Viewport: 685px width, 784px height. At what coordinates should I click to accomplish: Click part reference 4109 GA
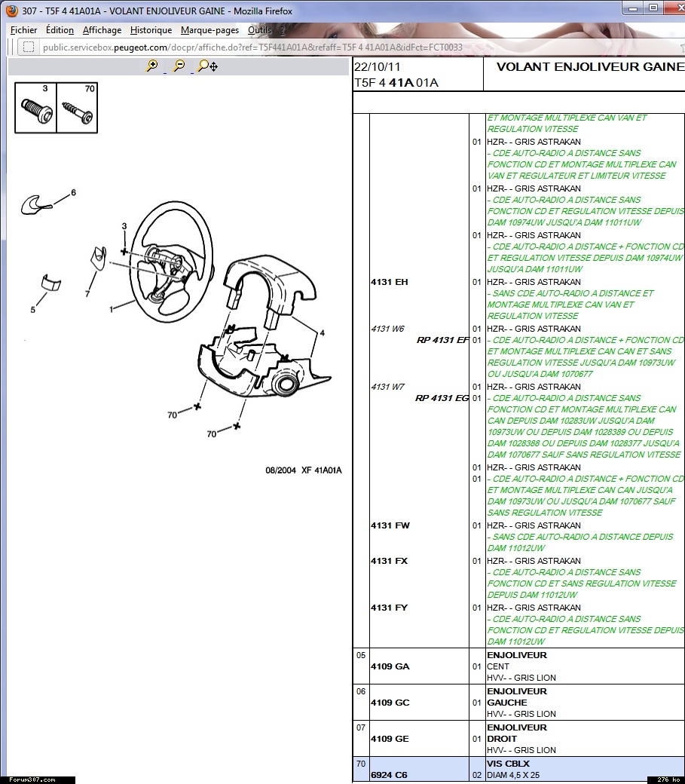pos(390,666)
